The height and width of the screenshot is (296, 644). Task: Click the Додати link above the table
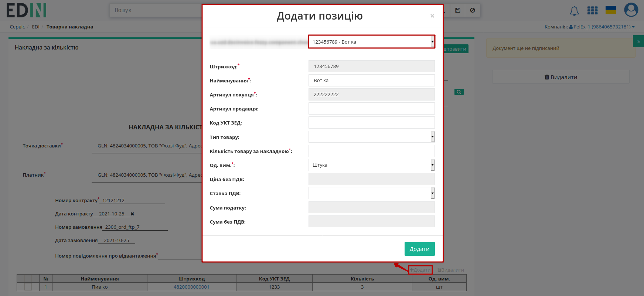point(420,270)
